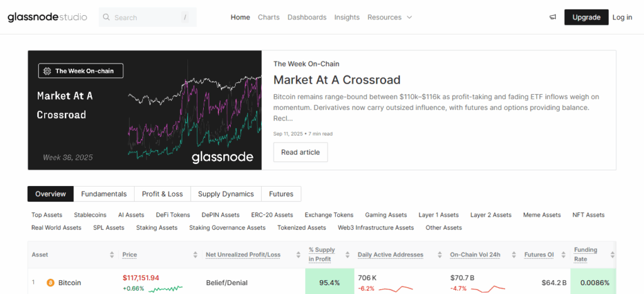Click the 95.4% supply in profit cell
The image size is (644, 294).
pos(330,283)
